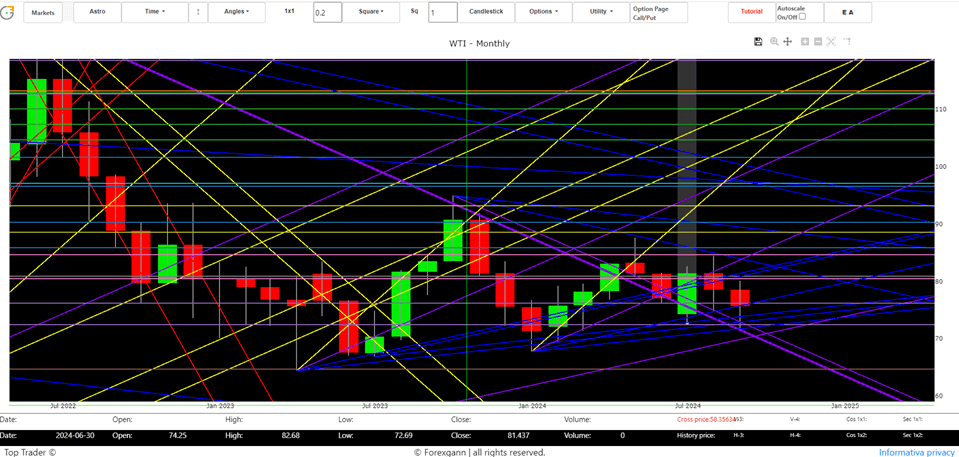Expand the Options dropdown
This screenshot has width=959, height=457.
pos(543,12)
